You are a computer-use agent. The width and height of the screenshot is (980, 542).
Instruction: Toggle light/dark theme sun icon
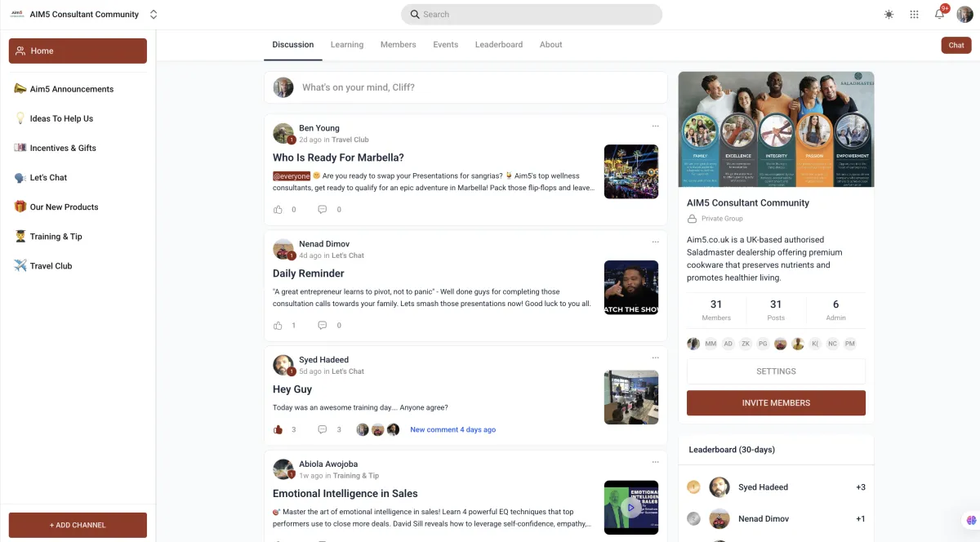pyautogui.click(x=889, y=15)
